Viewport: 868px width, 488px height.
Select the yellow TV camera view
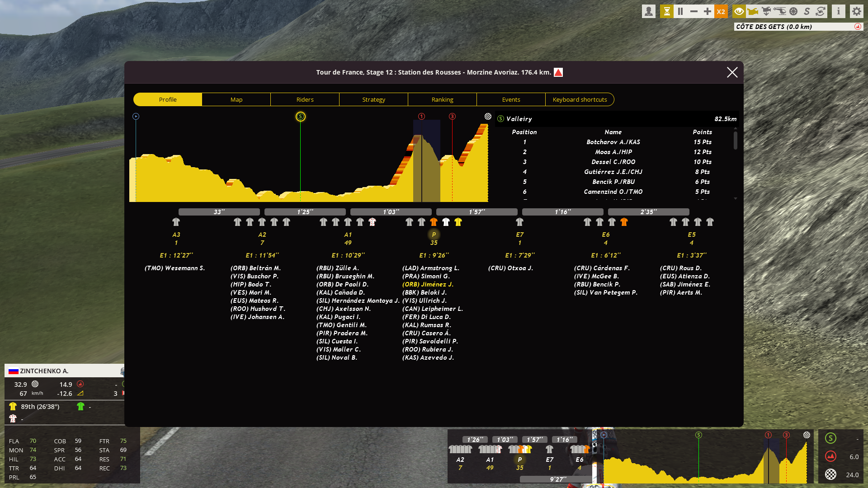pyautogui.click(x=753, y=11)
